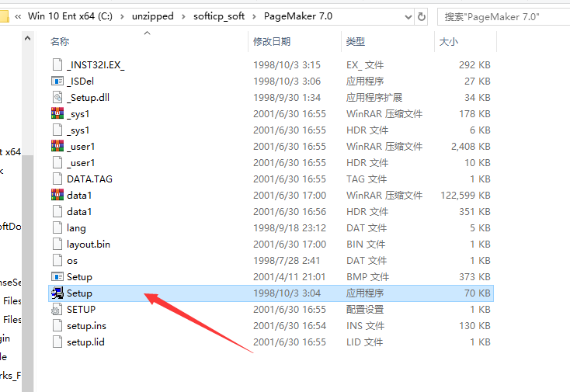Expand the chevron after Win 10 Ent x64 (C:)
Image resolution: width=570 pixels, height=392 pixels.
point(122,16)
